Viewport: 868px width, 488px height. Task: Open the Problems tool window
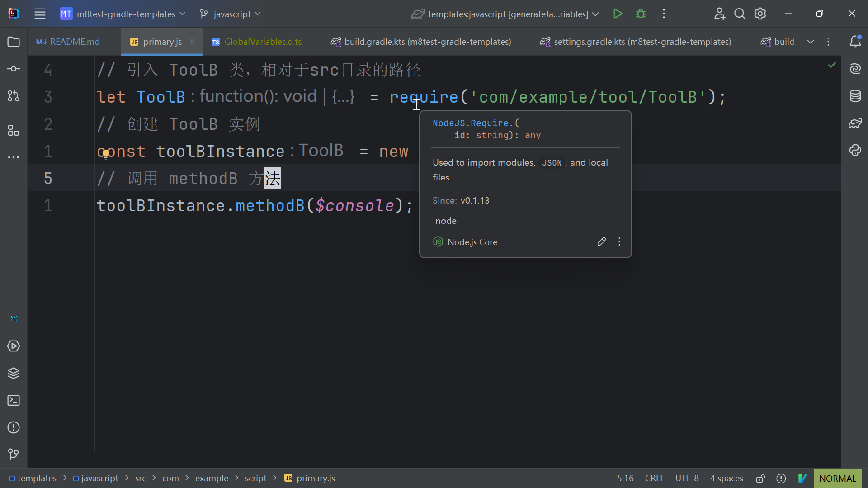pyautogui.click(x=14, y=427)
